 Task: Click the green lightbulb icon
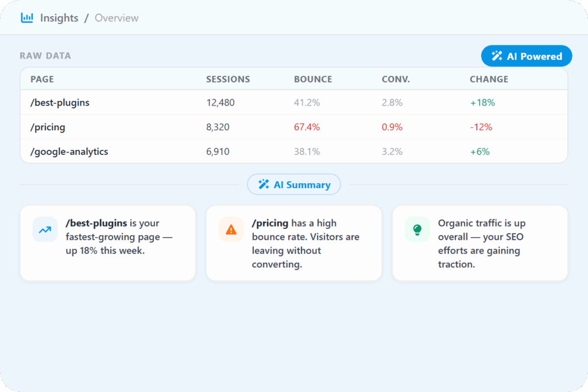click(417, 230)
